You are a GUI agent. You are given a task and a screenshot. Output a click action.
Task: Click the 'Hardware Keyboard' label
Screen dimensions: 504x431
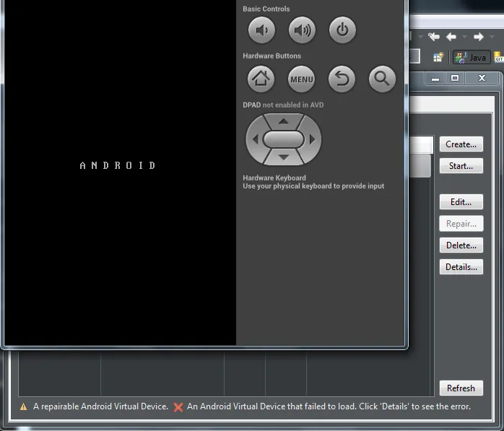pos(274,178)
